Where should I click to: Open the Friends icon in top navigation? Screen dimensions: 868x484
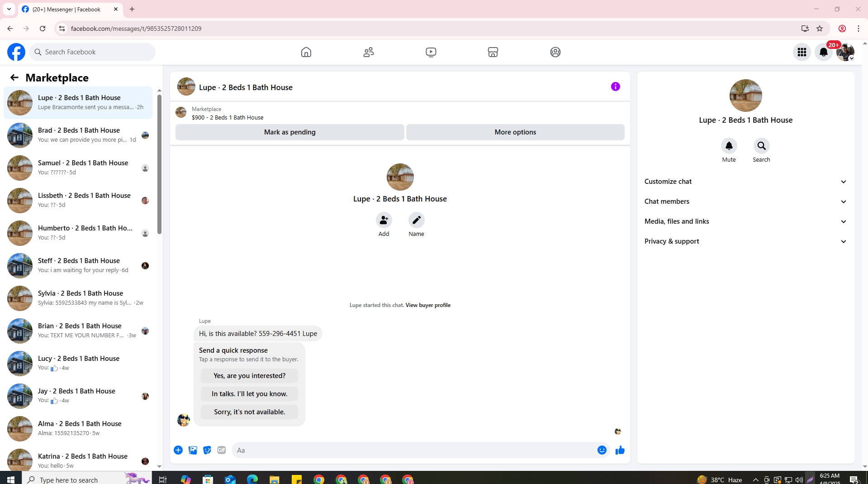(x=369, y=52)
